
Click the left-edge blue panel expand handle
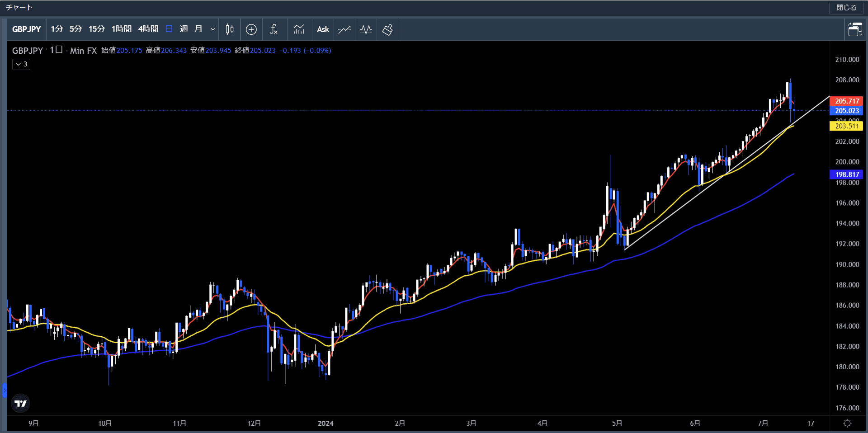4,391
